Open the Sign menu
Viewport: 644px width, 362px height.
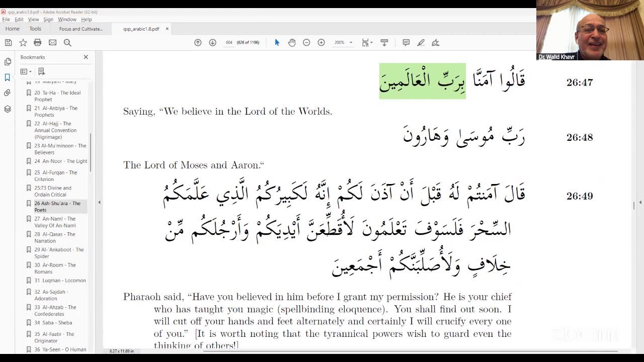(48, 20)
